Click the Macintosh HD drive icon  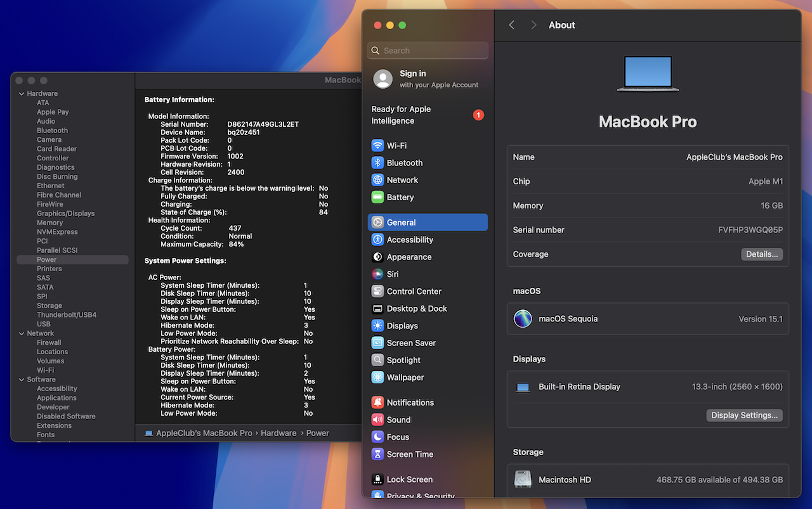pyautogui.click(x=523, y=480)
